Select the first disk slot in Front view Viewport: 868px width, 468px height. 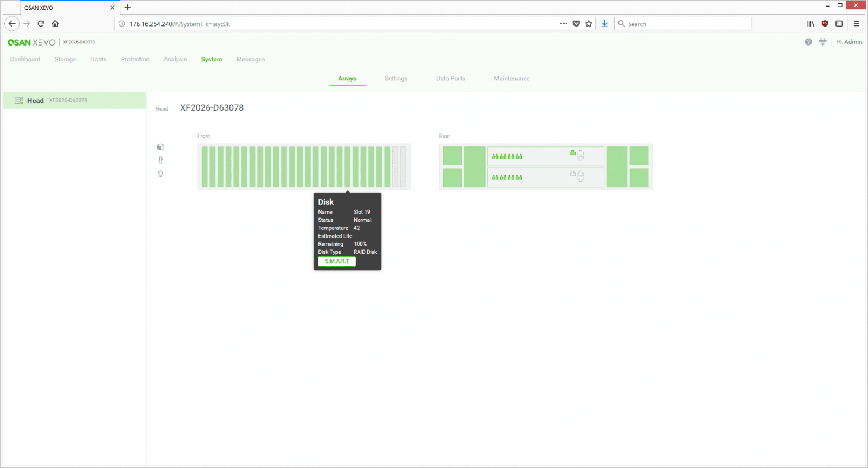click(205, 167)
